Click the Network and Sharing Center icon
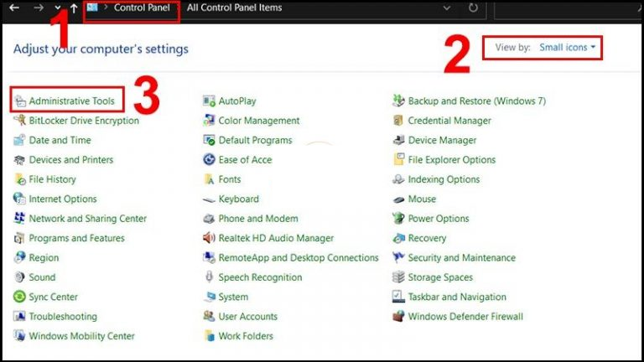Viewport: 644px width, 362px height. tap(19, 218)
